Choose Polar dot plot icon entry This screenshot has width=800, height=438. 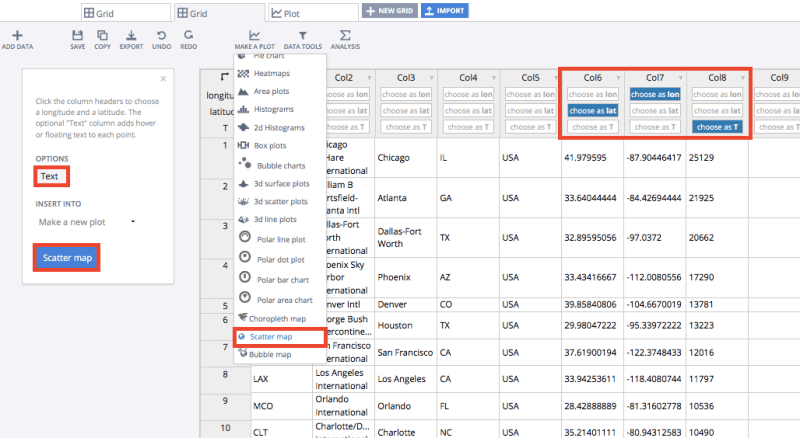(245, 257)
